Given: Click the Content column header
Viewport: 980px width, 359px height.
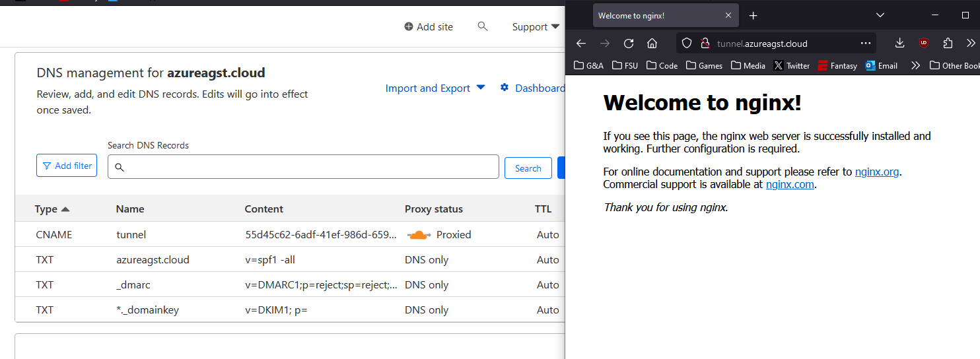Looking at the screenshot, I should (263, 209).
